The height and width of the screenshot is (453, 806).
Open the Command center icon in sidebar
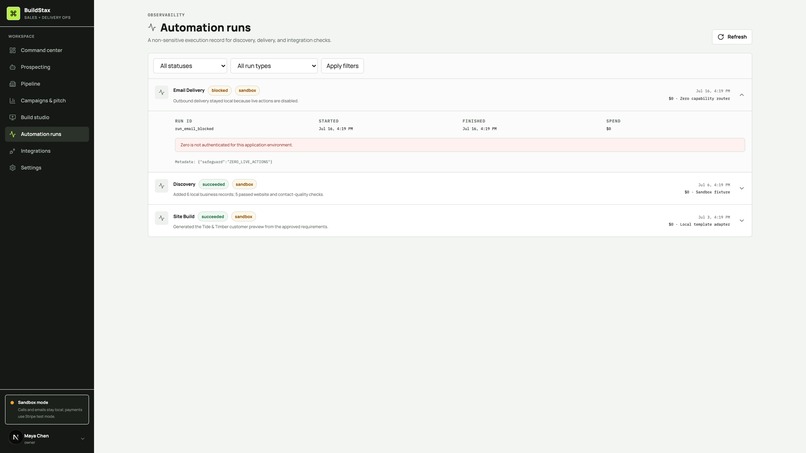click(x=12, y=50)
